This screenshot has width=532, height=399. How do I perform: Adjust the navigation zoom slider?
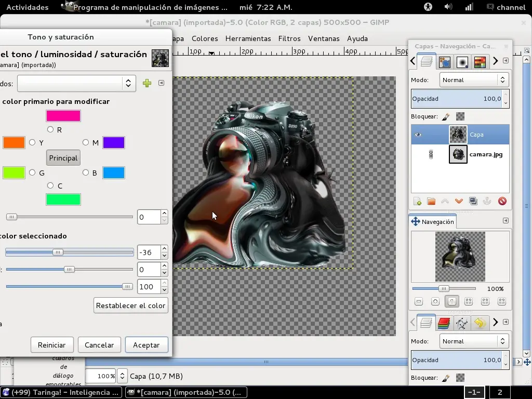(444, 289)
